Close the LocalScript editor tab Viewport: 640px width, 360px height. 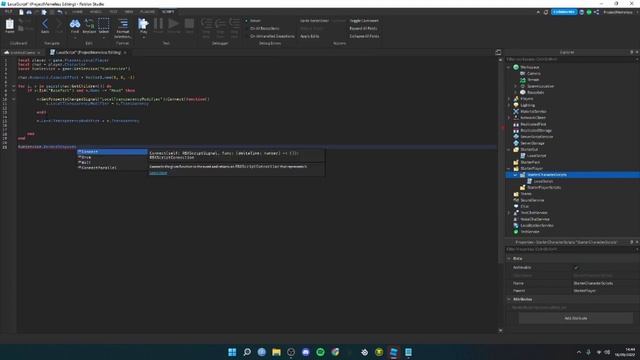coord(125,52)
